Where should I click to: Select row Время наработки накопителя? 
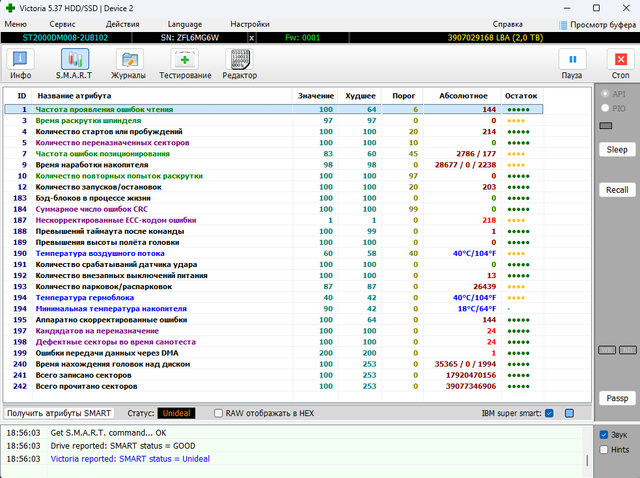[x=273, y=165]
